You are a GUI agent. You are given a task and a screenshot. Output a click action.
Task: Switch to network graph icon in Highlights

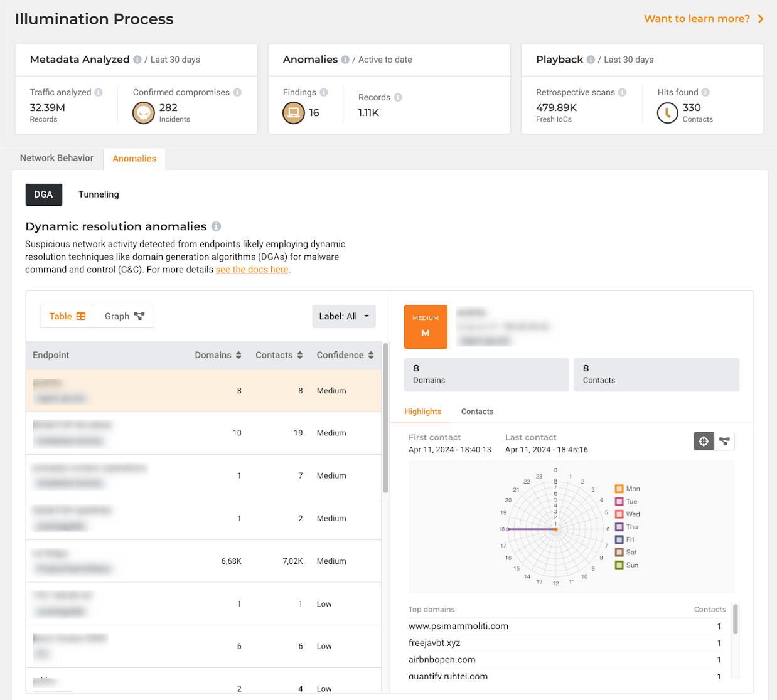(x=724, y=442)
